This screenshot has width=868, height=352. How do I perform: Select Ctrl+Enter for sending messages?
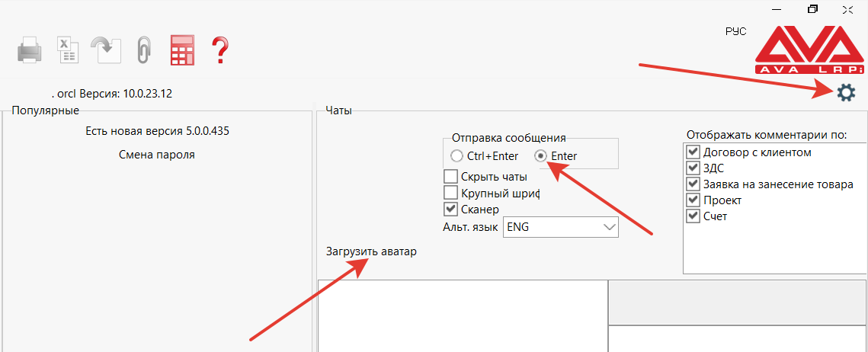tap(457, 156)
